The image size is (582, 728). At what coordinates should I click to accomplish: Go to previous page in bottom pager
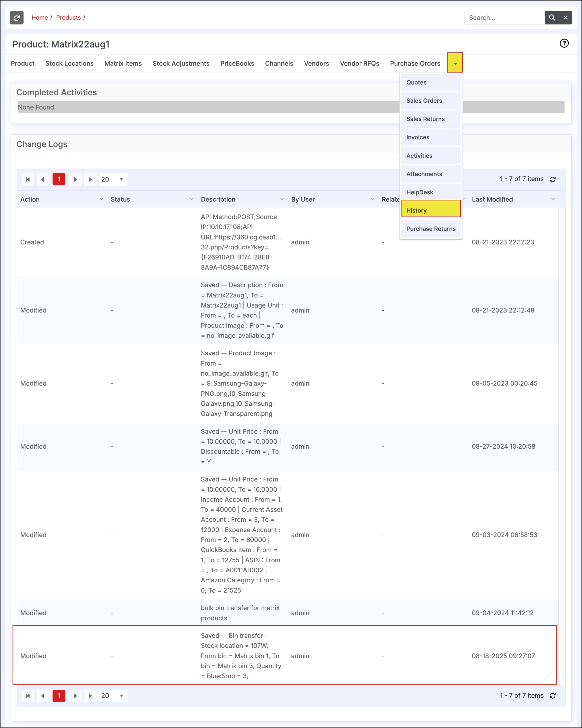43,695
